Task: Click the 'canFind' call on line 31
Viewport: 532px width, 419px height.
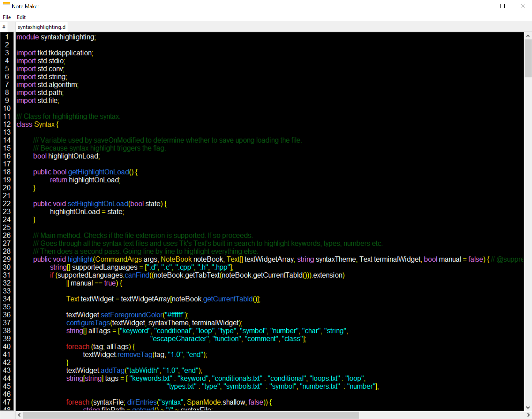Action: click(137, 275)
